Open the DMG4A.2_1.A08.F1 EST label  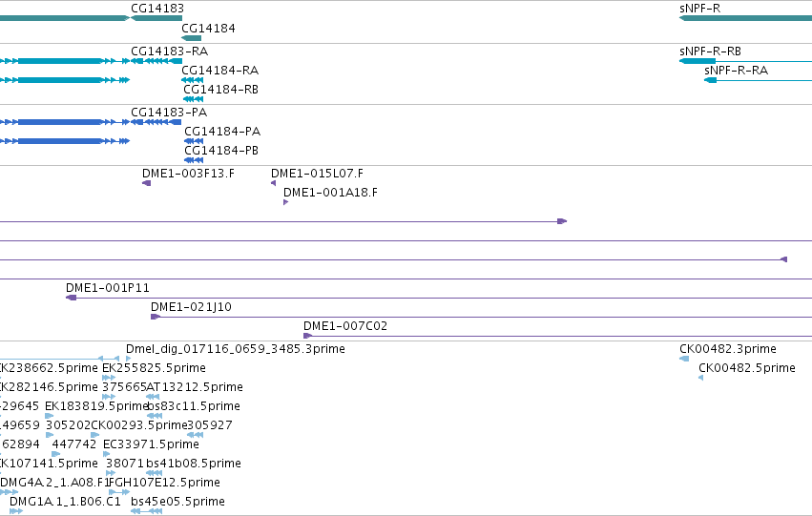(x=54, y=483)
